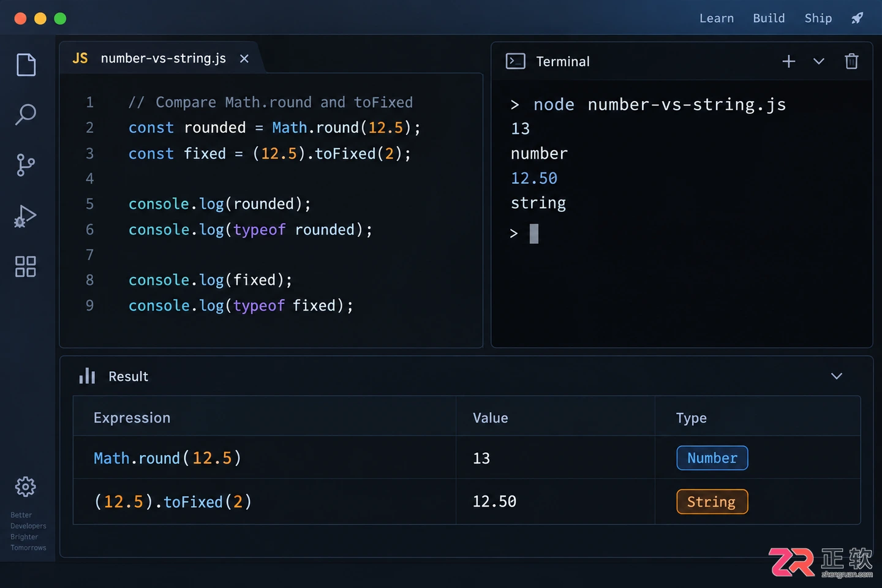
Task: Click the rocket icon in top bar
Action: 858,18
